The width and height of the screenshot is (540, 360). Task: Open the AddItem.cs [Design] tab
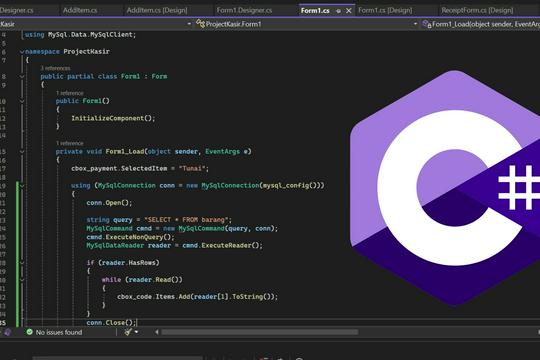click(157, 10)
